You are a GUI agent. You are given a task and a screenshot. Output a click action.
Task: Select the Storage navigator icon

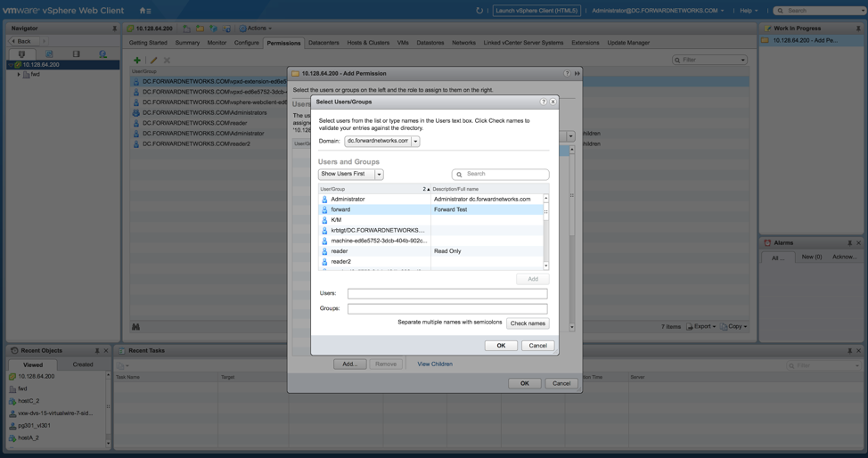tap(77, 53)
